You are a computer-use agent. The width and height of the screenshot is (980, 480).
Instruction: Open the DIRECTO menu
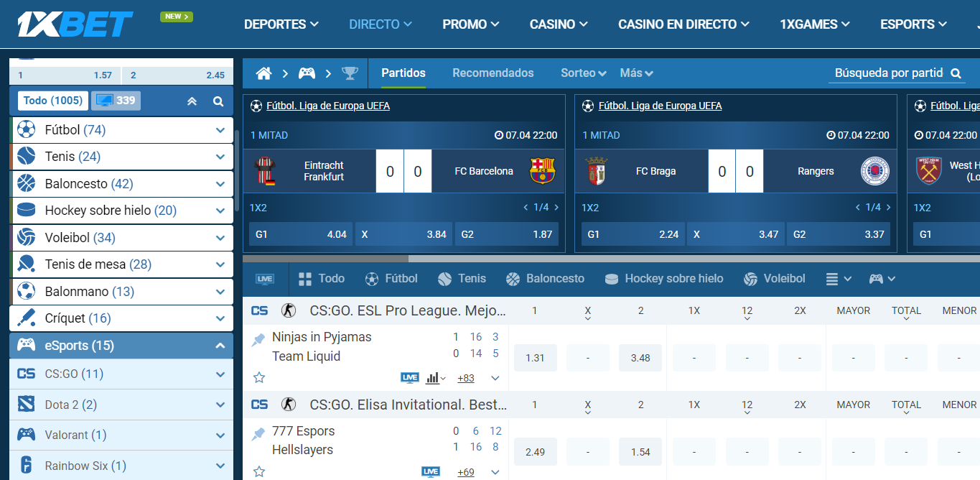pos(381,24)
